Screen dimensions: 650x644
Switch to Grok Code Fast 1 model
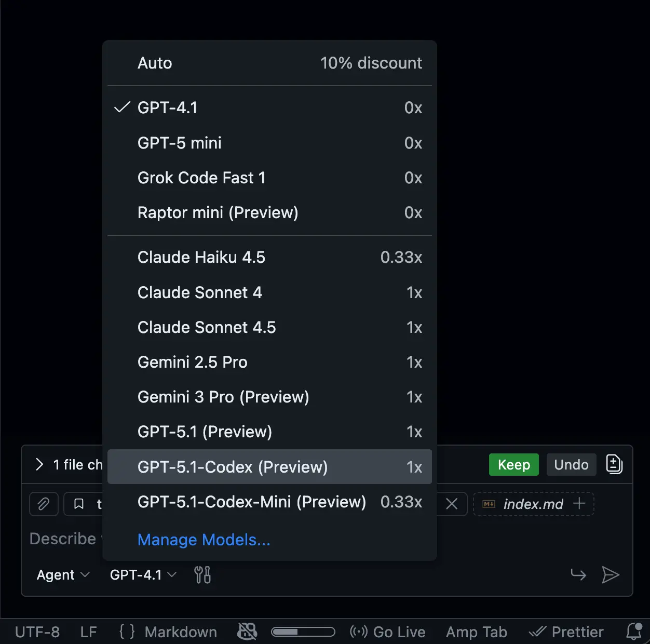click(x=202, y=178)
